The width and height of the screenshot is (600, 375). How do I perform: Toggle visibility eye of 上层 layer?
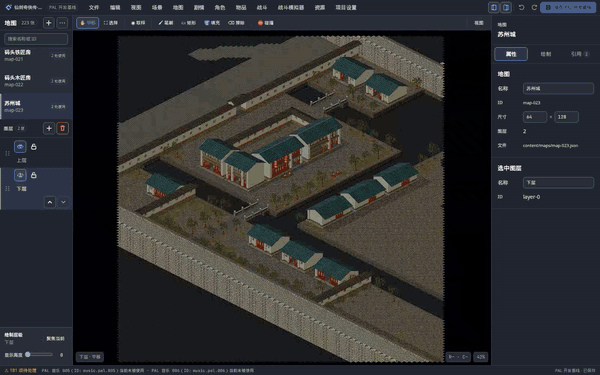[x=20, y=147]
